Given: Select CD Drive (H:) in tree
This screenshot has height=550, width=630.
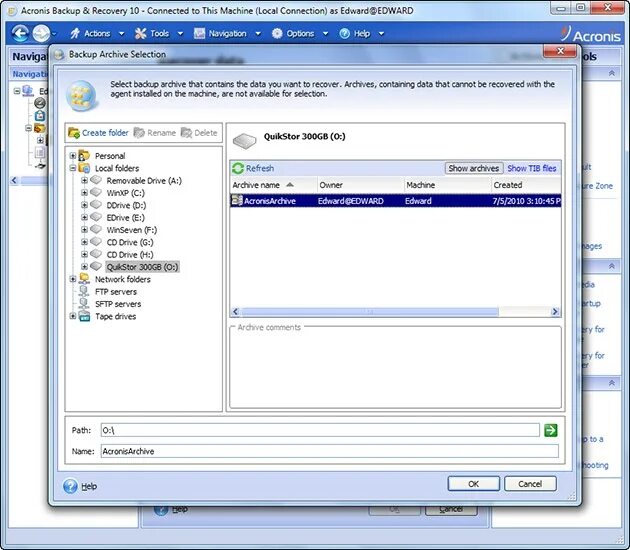Looking at the screenshot, I should click(130, 255).
